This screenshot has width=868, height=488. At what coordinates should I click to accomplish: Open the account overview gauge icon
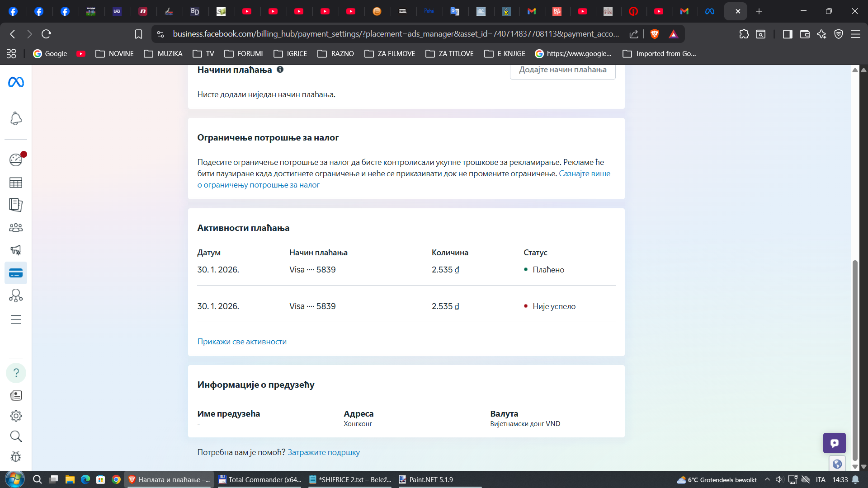click(16, 160)
